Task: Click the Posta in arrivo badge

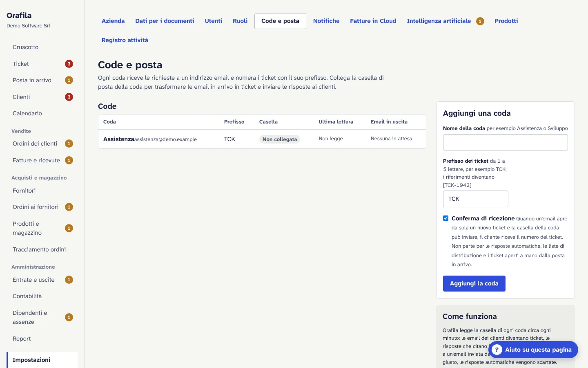Action: (69, 80)
